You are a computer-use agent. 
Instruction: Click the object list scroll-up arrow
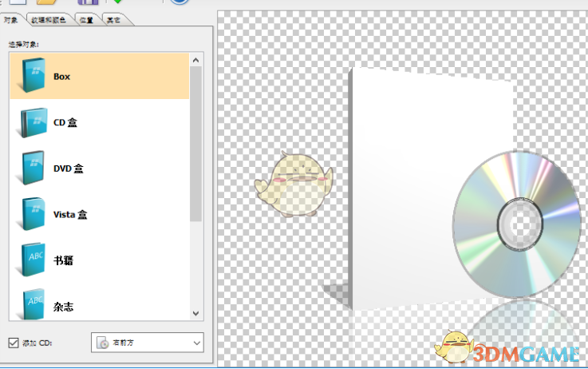coord(196,60)
